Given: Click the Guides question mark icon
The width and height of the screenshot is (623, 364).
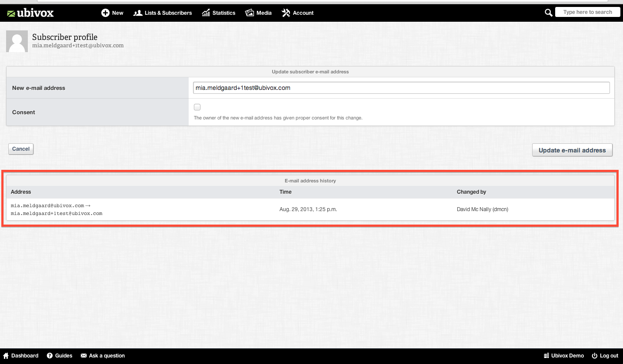Looking at the screenshot, I should tap(50, 356).
